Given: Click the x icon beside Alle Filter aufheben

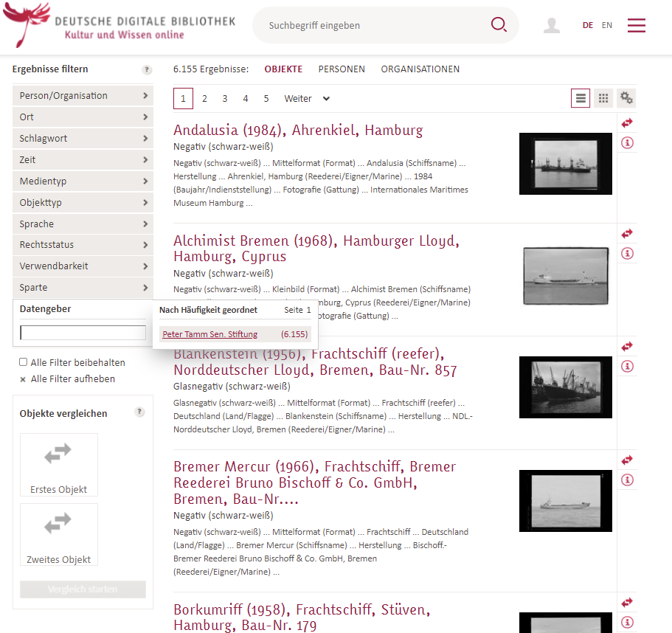Looking at the screenshot, I should (23, 379).
